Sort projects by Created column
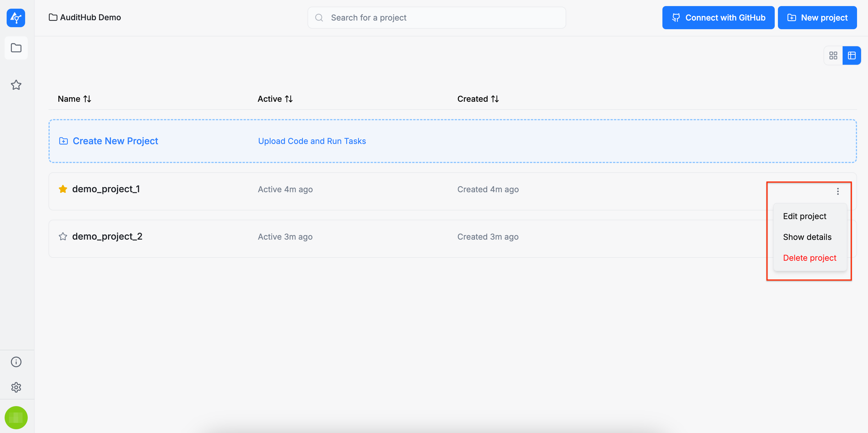868x433 pixels. coord(478,99)
